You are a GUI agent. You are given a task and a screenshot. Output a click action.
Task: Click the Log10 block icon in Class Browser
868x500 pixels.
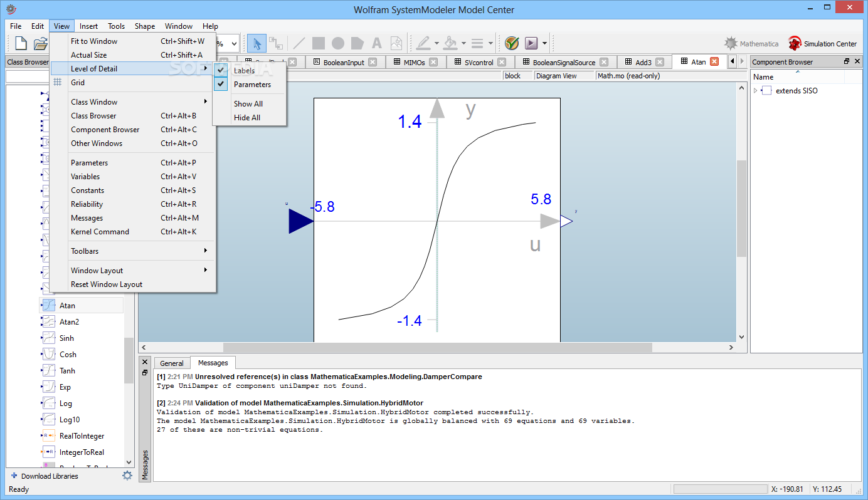pyautogui.click(x=49, y=420)
